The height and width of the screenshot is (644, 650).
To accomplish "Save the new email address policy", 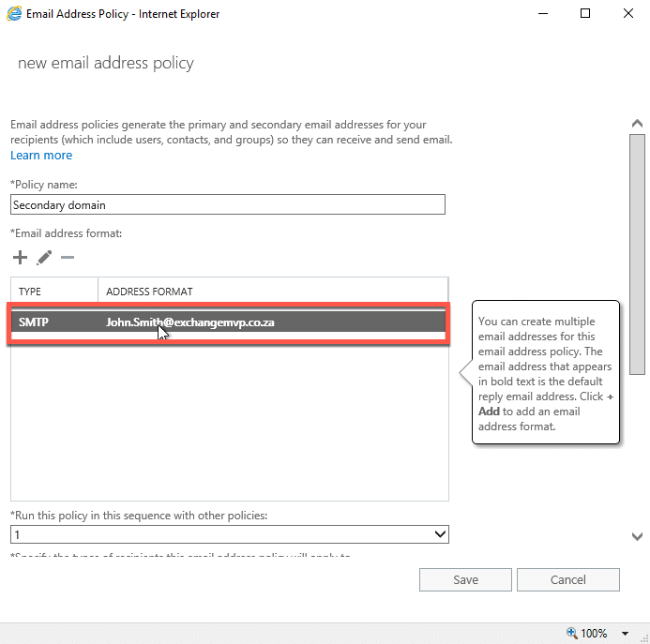I will pyautogui.click(x=465, y=579).
